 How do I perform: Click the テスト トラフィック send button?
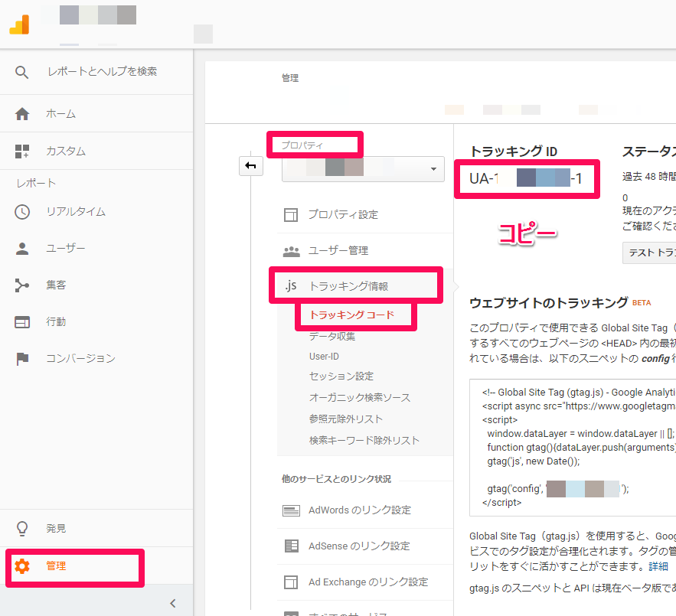click(x=649, y=253)
